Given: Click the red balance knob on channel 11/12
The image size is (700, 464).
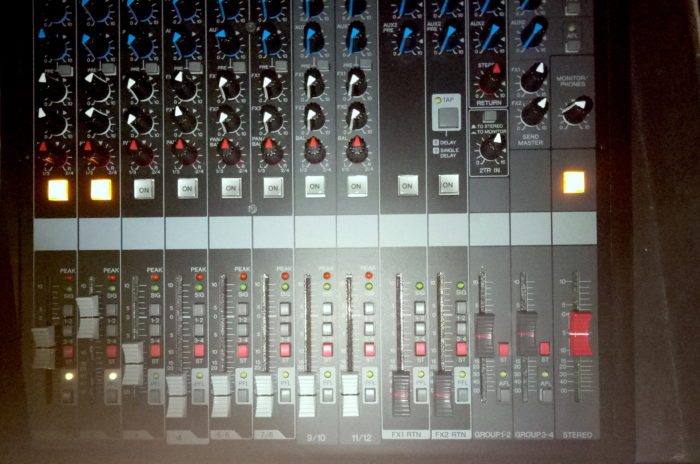Looking at the screenshot, I should click(357, 149).
